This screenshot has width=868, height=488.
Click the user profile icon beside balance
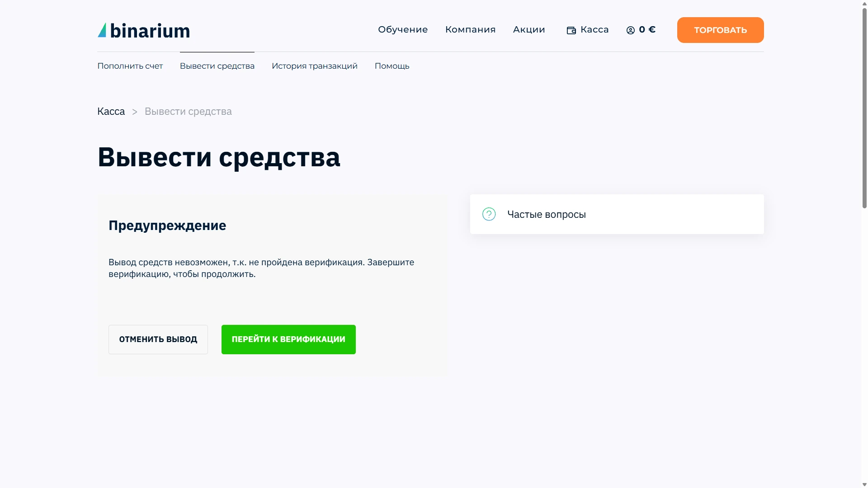[631, 30]
